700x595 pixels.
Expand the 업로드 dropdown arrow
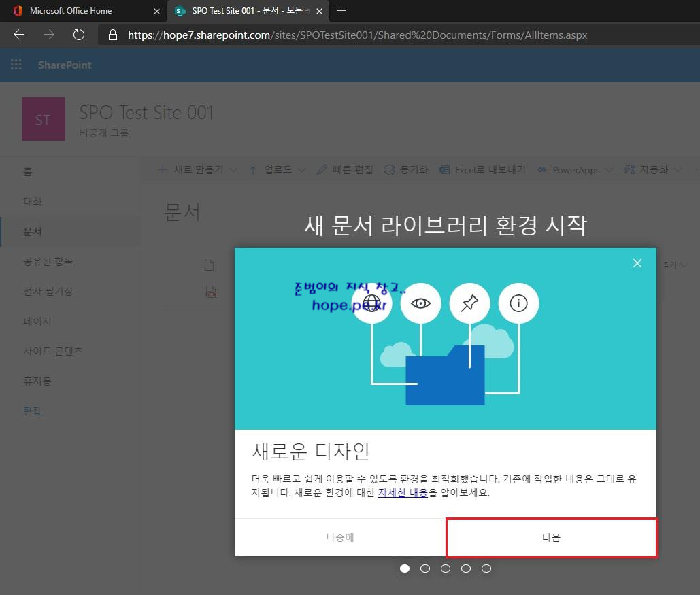(302, 170)
